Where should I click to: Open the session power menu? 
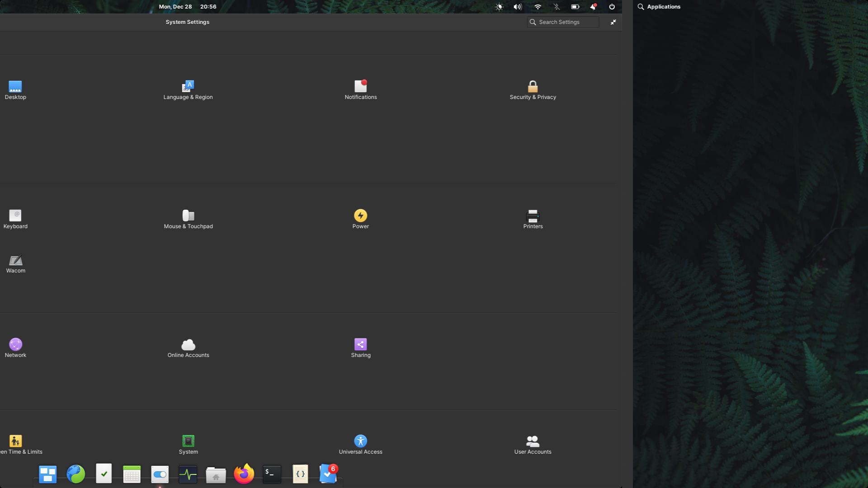(x=611, y=7)
